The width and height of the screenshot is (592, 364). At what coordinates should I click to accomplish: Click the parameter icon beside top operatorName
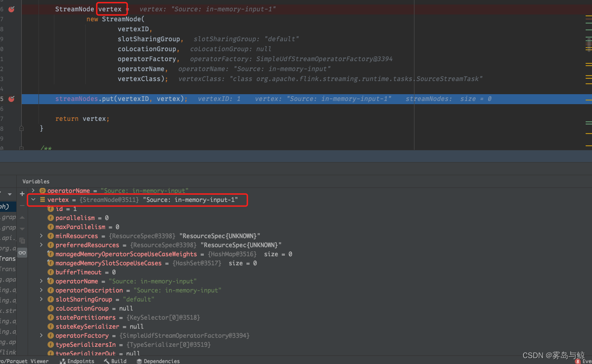click(x=43, y=191)
